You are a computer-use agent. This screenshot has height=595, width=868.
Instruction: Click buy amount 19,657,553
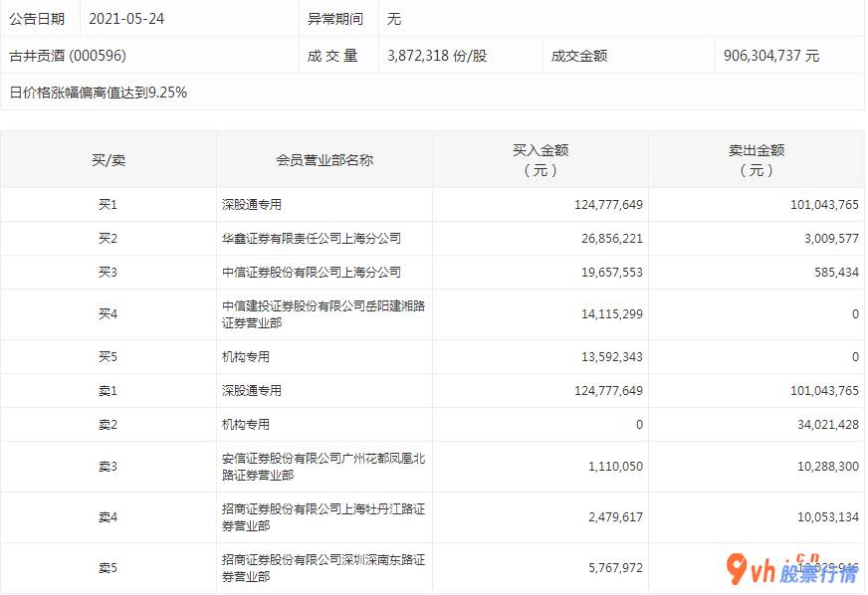612,273
